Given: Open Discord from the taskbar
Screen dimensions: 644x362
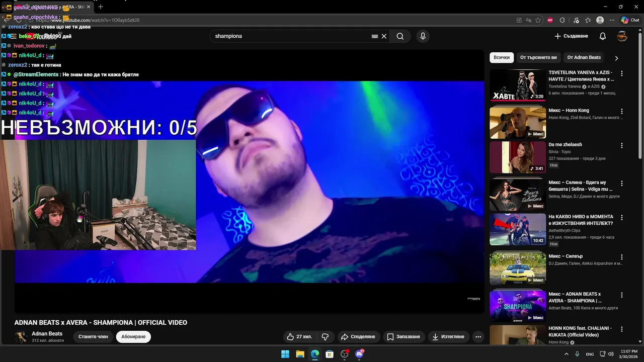Looking at the screenshot, I should [x=359, y=354].
